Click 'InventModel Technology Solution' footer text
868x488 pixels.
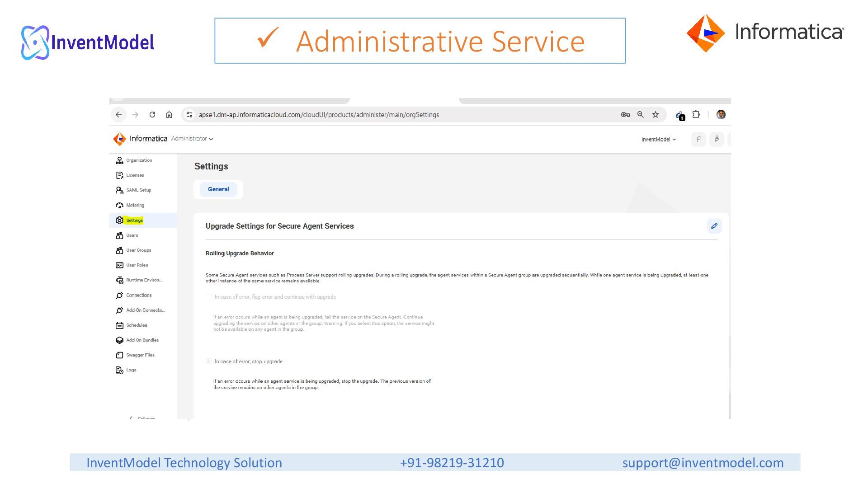point(184,463)
